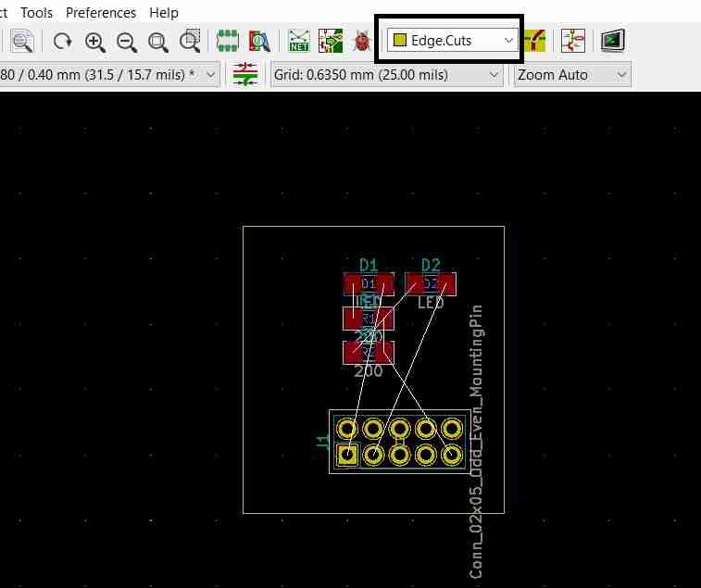
Task: Zoom to fit the board on screen
Action: (x=157, y=42)
